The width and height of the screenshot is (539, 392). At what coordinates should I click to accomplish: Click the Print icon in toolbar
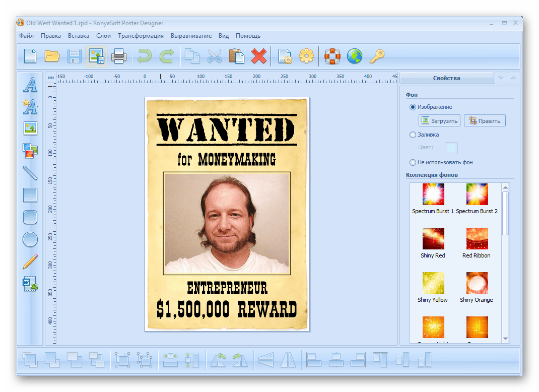click(x=119, y=56)
